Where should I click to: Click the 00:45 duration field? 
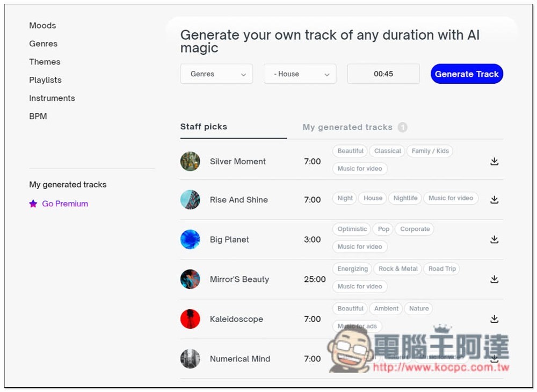click(x=383, y=74)
